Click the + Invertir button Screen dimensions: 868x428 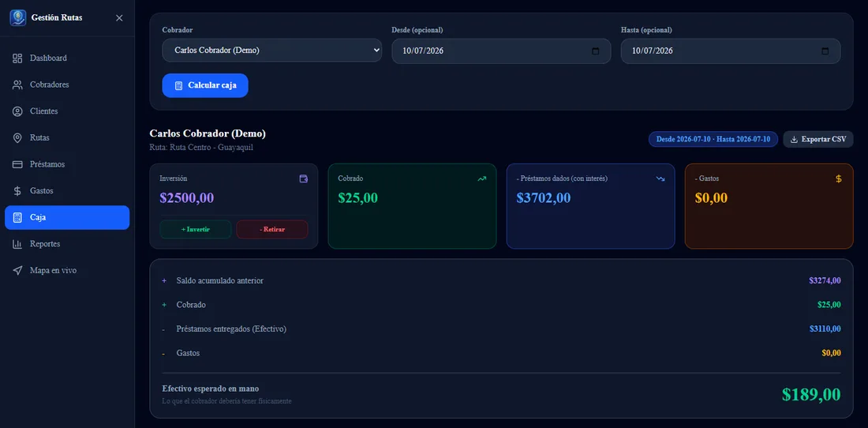coord(196,229)
